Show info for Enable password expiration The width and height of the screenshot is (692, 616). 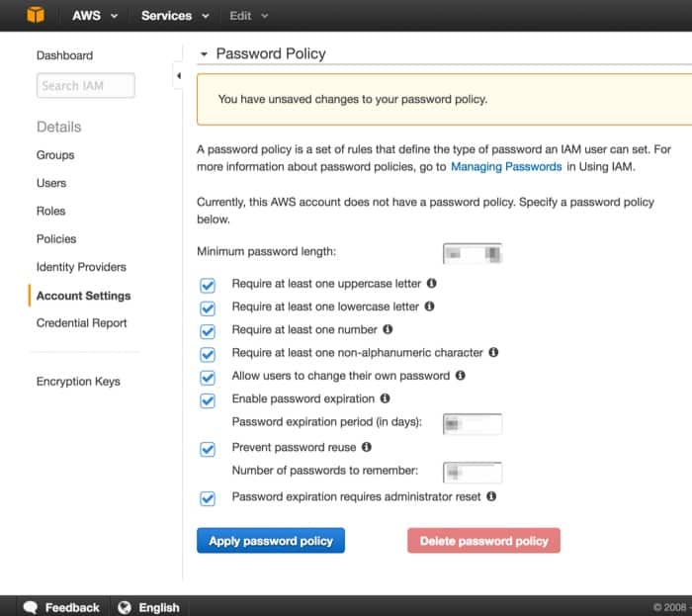[385, 398]
